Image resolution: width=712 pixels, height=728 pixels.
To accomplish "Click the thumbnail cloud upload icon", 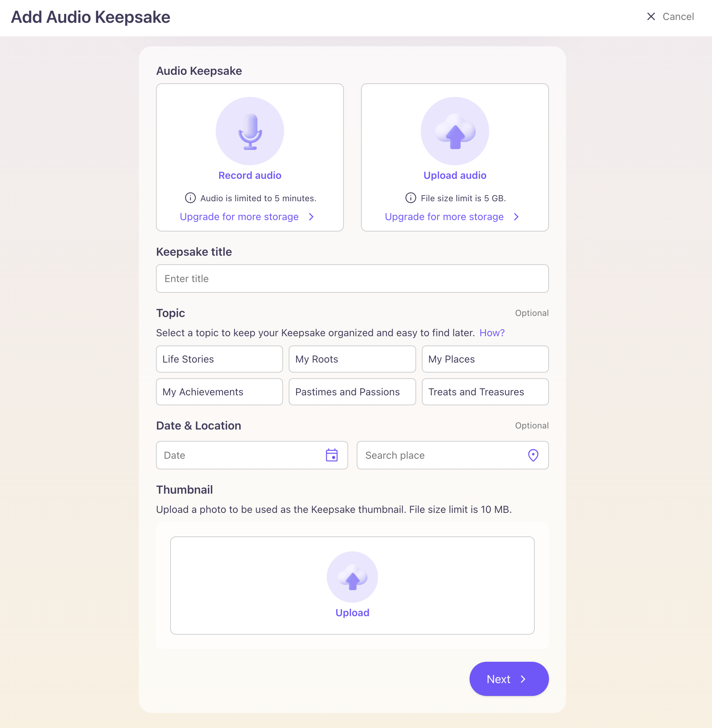I will [352, 577].
